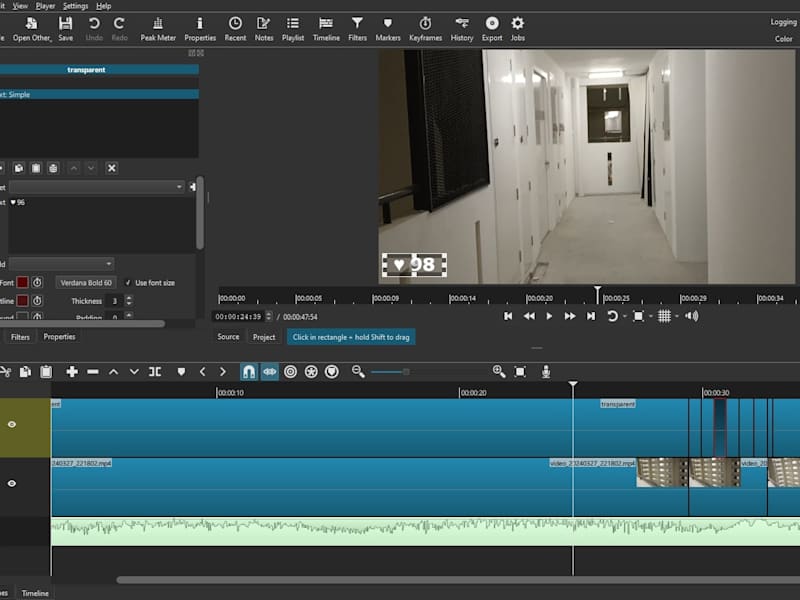Image resolution: width=800 pixels, height=600 pixels.
Task: Uncheck the Use font size checkbox
Action: [x=128, y=283]
